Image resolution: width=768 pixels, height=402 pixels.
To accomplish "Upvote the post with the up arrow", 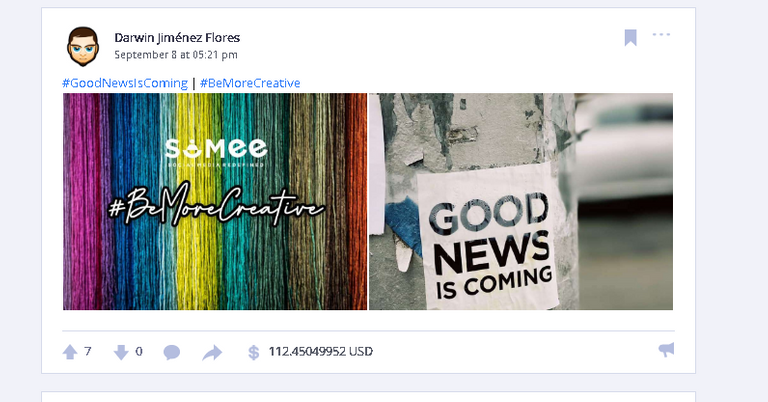I will (70, 352).
